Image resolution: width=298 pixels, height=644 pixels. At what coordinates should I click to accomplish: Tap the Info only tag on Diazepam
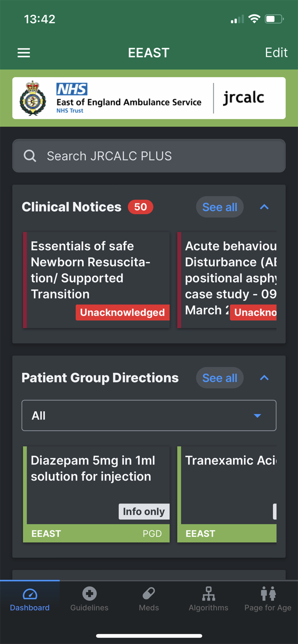144,511
